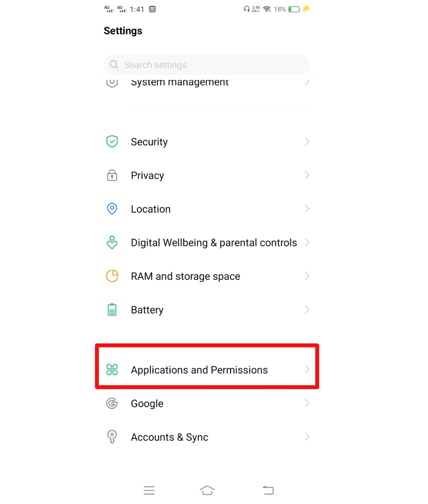Viewport: 428px width, 504px height.
Task: Tap the RAM and storage pie chart icon
Action: click(112, 276)
